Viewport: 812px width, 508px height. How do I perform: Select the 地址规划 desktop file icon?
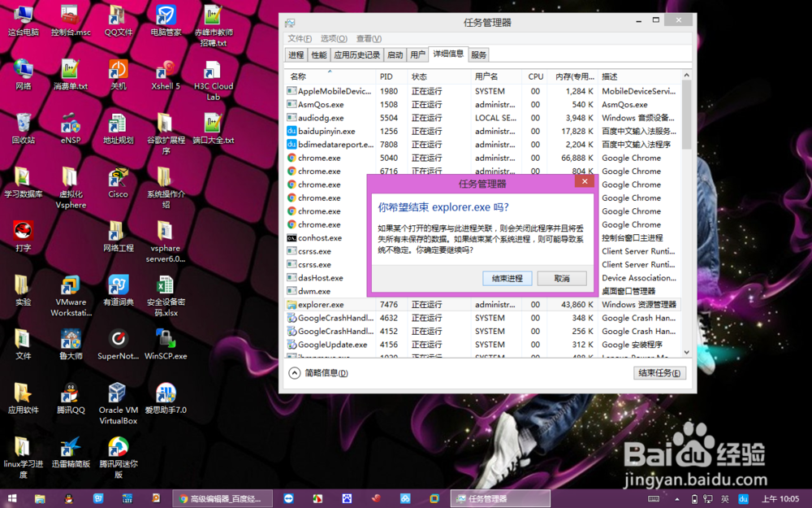pyautogui.click(x=118, y=129)
